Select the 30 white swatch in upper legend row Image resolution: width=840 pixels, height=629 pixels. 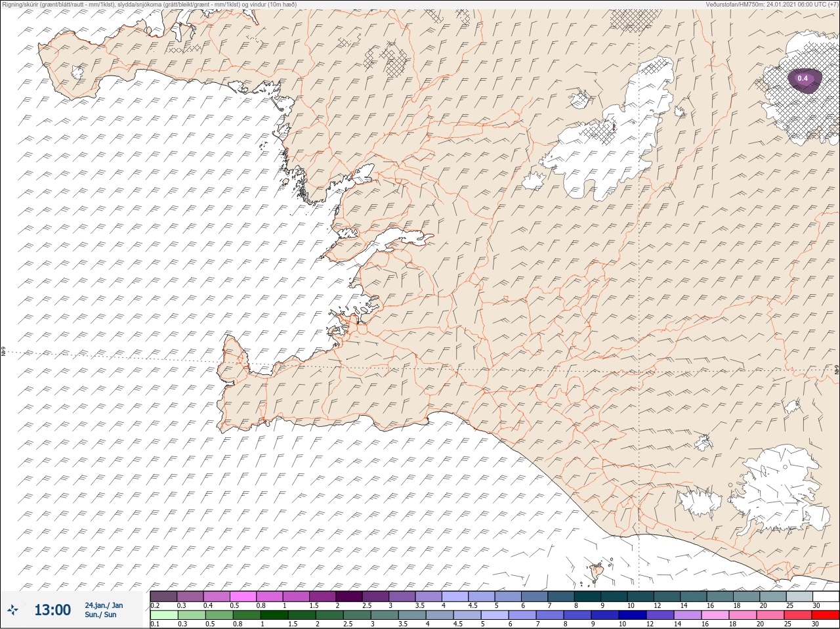(x=826, y=596)
